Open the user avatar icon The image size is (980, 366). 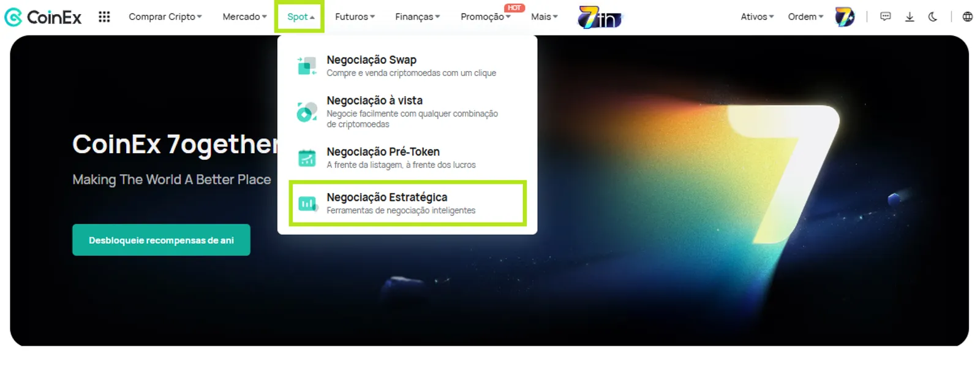(845, 17)
